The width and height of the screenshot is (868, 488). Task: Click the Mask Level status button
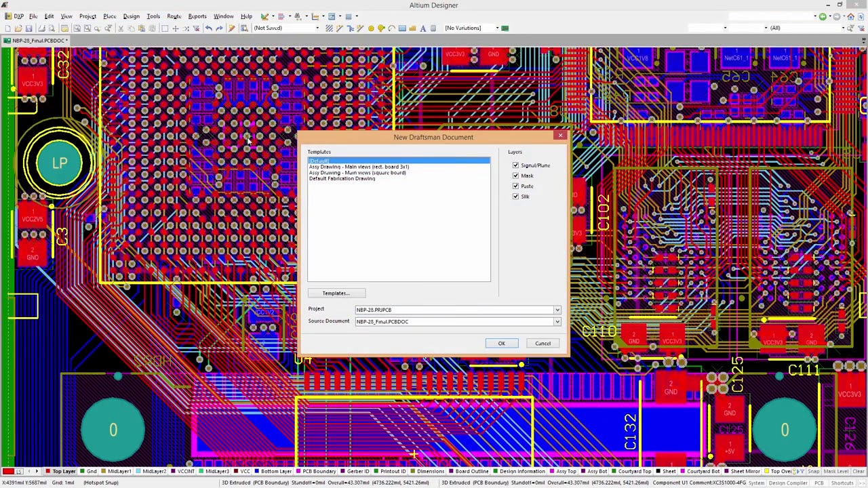click(x=835, y=471)
